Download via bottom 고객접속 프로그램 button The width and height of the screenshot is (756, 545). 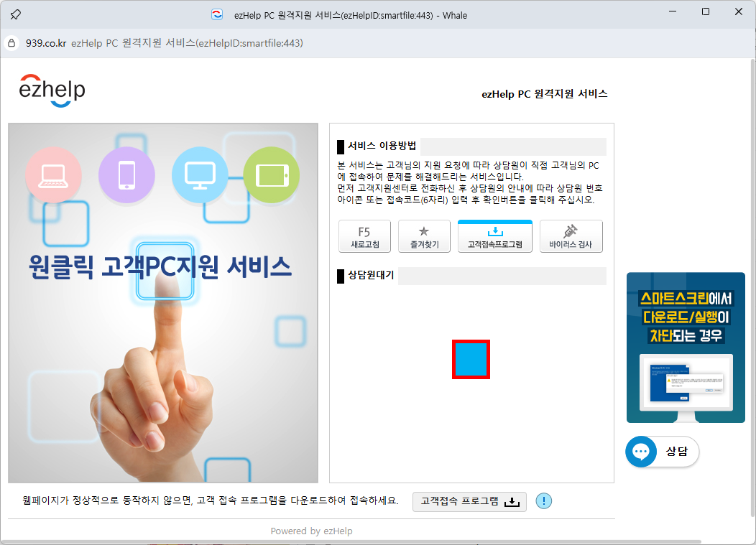coord(469,502)
